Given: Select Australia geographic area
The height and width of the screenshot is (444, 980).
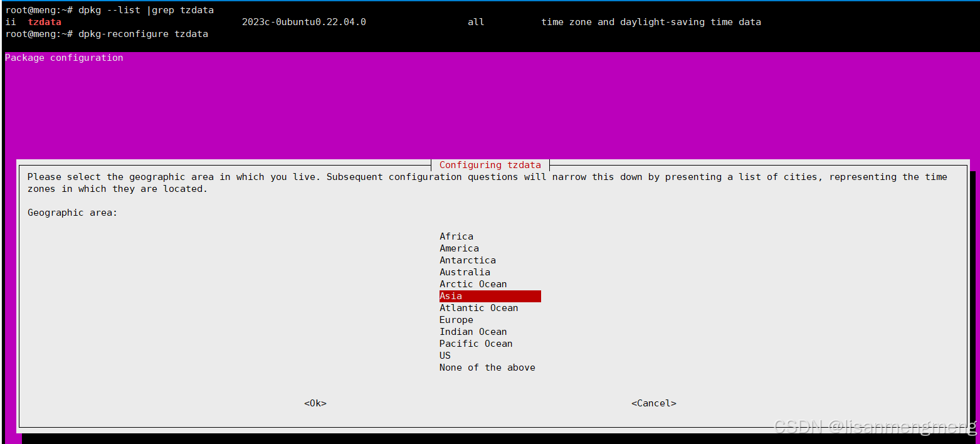Looking at the screenshot, I should click(x=465, y=272).
